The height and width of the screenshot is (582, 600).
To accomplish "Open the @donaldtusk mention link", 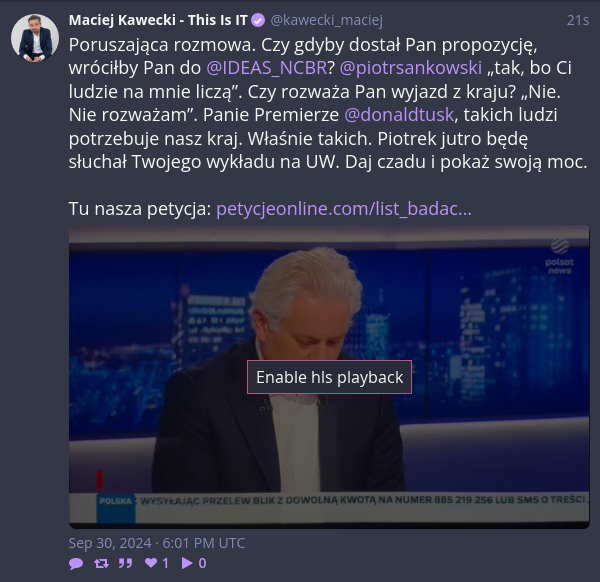I will (x=399, y=115).
